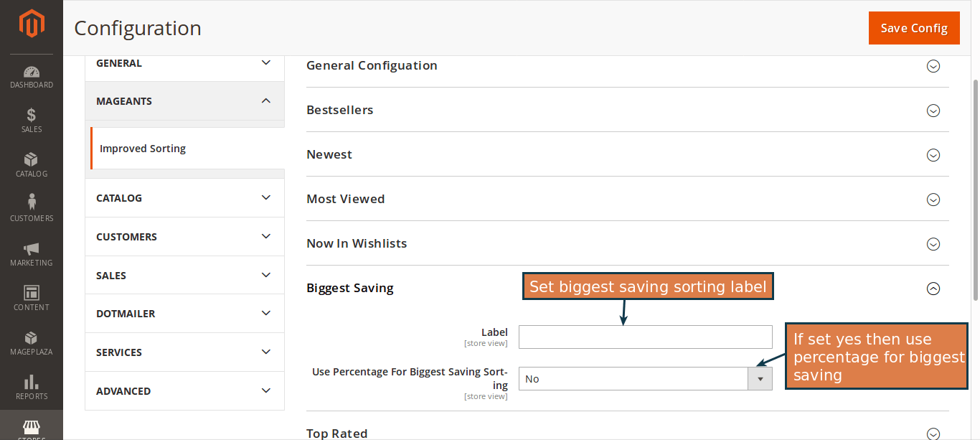
Task: Select the Content sidebar icon
Action: pos(31,296)
